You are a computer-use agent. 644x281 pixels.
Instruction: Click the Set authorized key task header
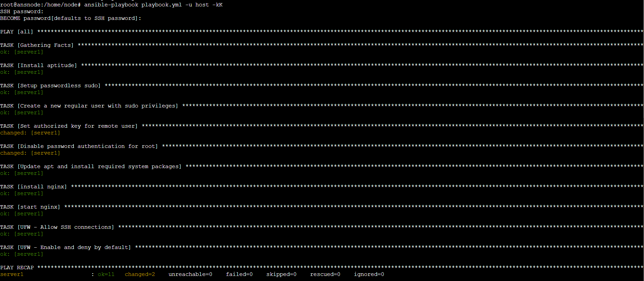[x=69, y=126]
